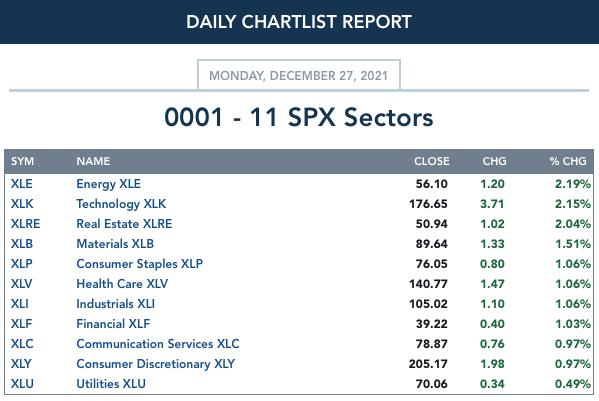Open the XLF symbol link
The width and height of the screenshot is (599, 401).
point(21,324)
